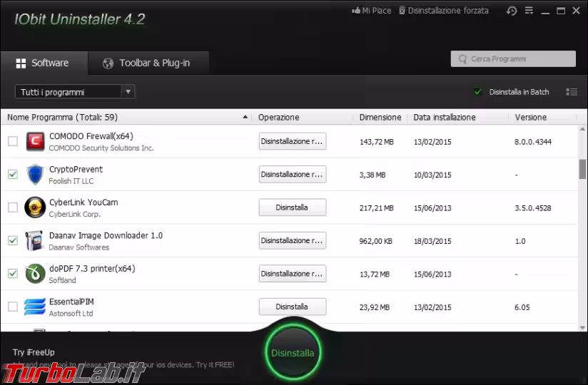Click the 143,72 MB size value

click(x=377, y=142)
